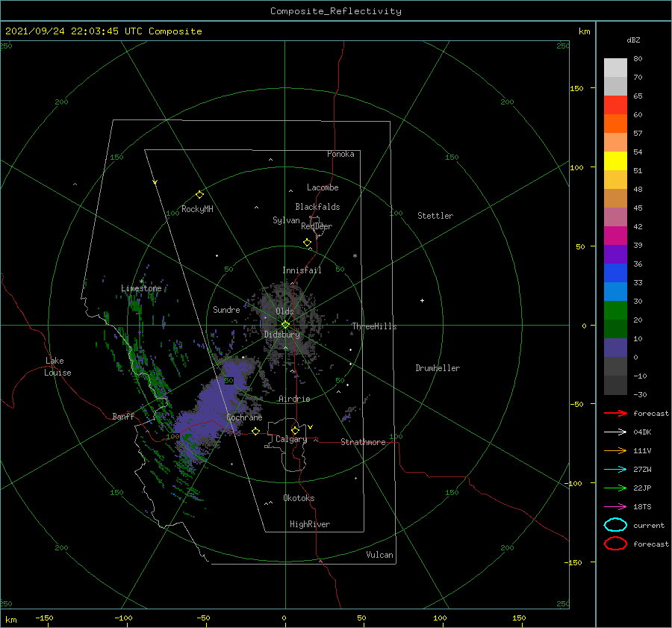
Task: Select the light blue swatch in dBZ scale
Action: tap(615, 291)
